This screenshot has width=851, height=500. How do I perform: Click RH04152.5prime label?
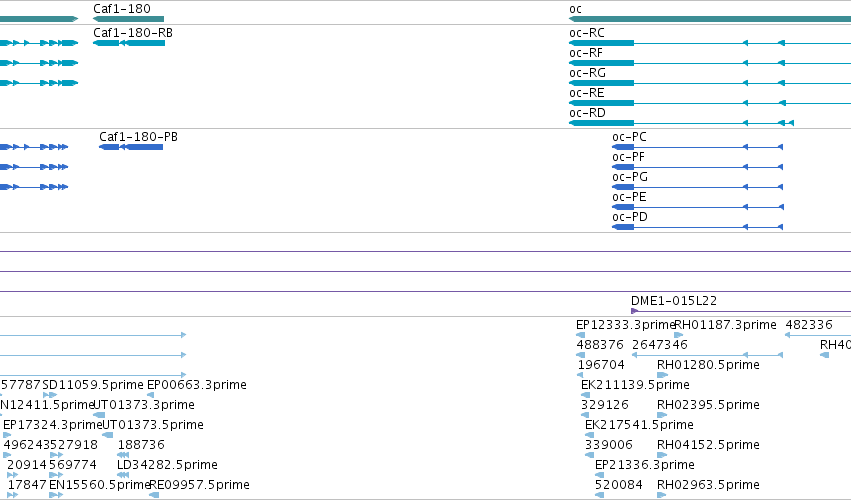pyautogui.click(x=708, y=445)
